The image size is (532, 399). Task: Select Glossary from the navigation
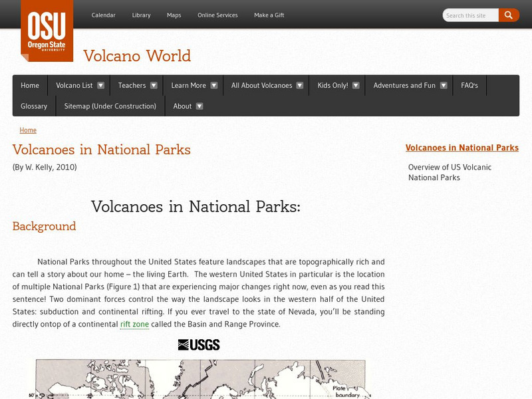point(33,106)
